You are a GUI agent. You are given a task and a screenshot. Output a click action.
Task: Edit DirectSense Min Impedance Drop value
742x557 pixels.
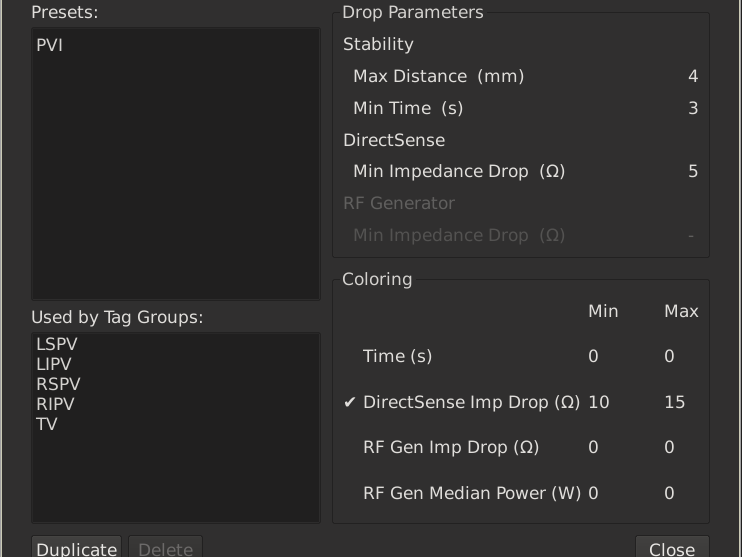[692, 171]
